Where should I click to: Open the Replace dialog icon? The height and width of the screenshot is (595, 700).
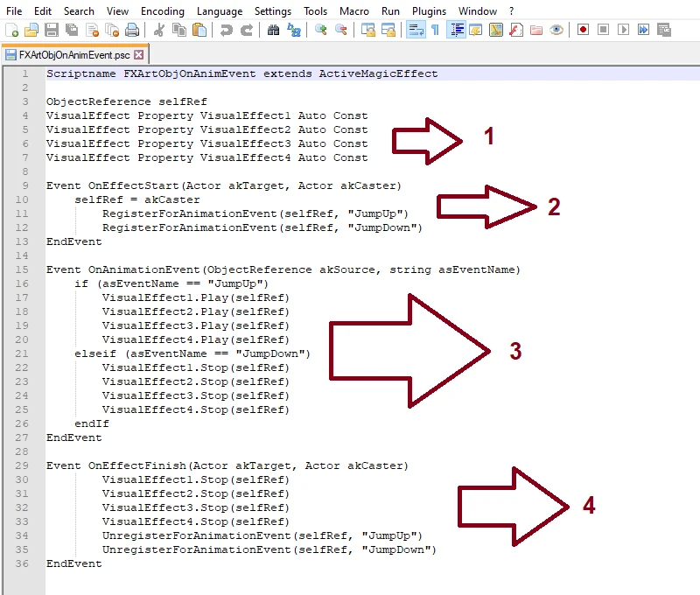(294, 30)
